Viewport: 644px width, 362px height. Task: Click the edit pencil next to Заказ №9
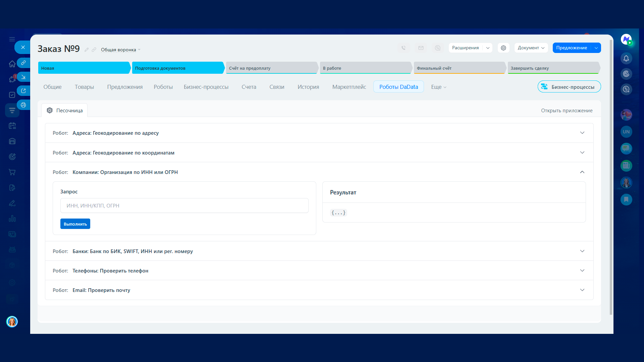[x=87, y=50]
